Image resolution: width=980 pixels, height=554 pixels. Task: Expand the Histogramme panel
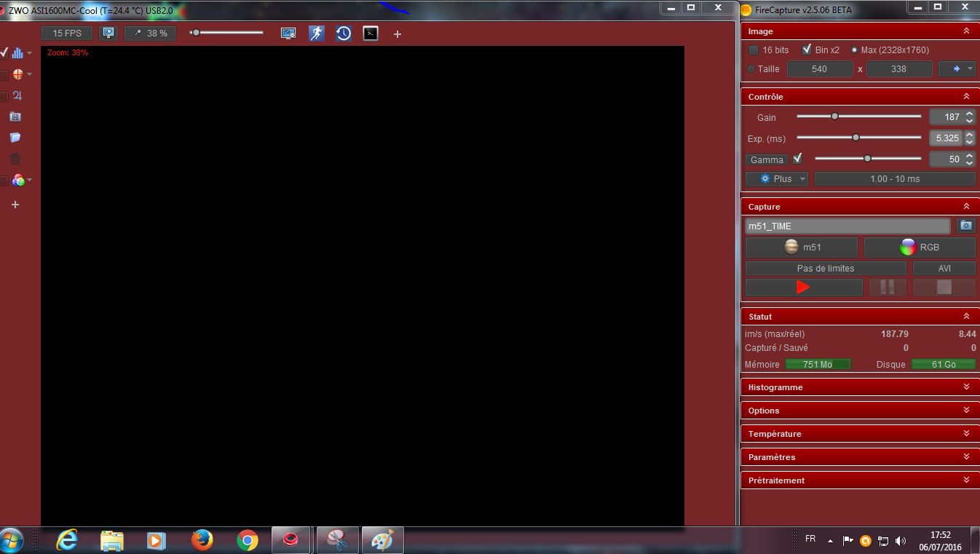point(967,387)
